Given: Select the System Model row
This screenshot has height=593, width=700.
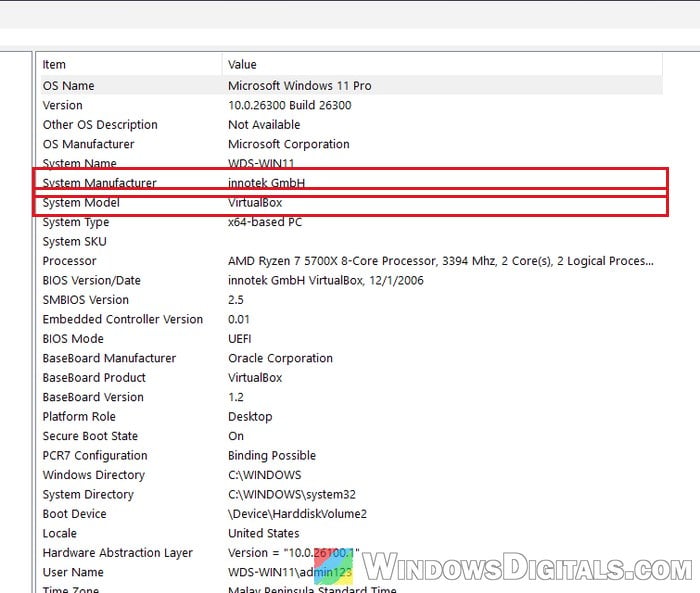Looking at the screenshot, I should pos(81,203).
